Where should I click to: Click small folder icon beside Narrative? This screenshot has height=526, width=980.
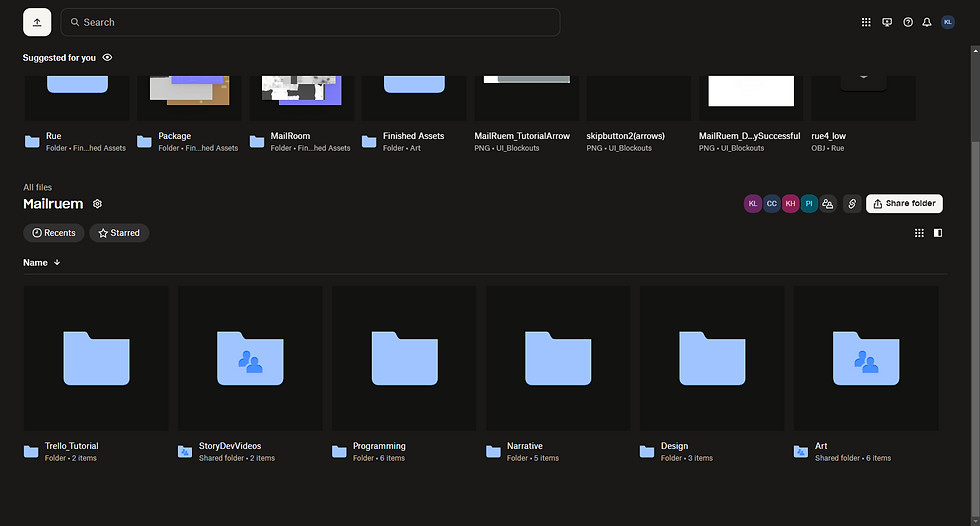tap(493, 451)
